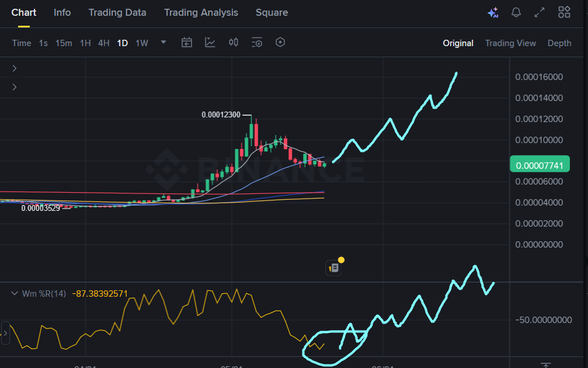Switch to Original chart view
The image size is (588, 368).
pos(458,43)
